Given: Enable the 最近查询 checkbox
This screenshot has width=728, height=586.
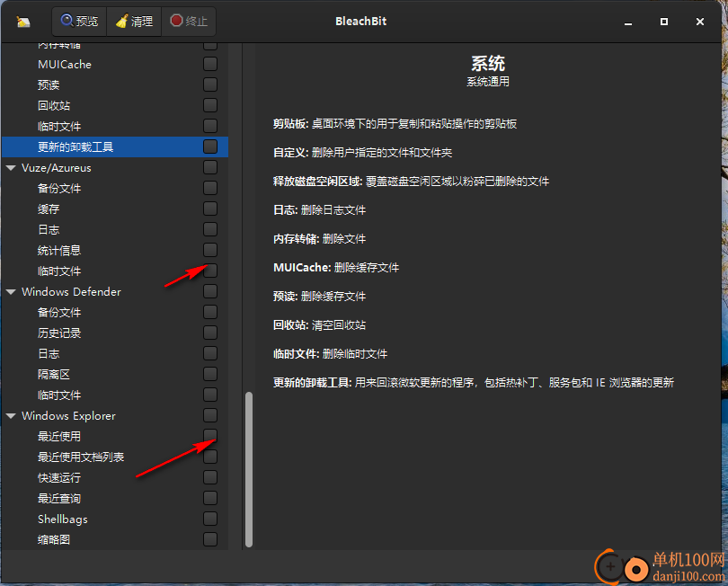Looking at the screenshot, I should tap(210, 498).
